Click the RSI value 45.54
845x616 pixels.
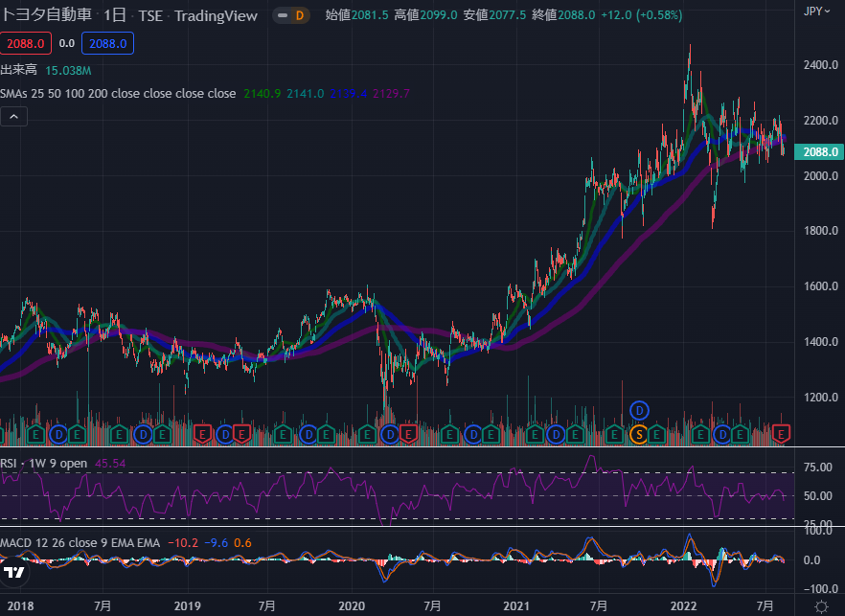(x=110, y=464)
